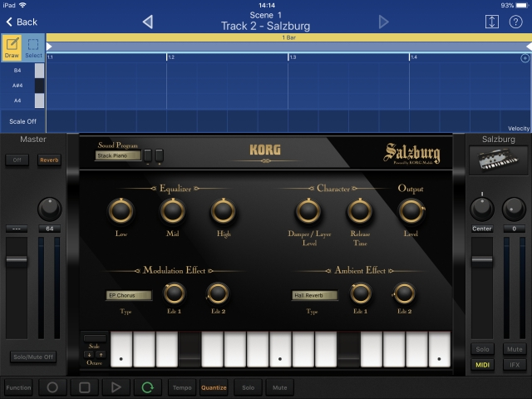Go to the previous track arrow
This screenshot has height=399, width=532.
(x=148, y=22)
